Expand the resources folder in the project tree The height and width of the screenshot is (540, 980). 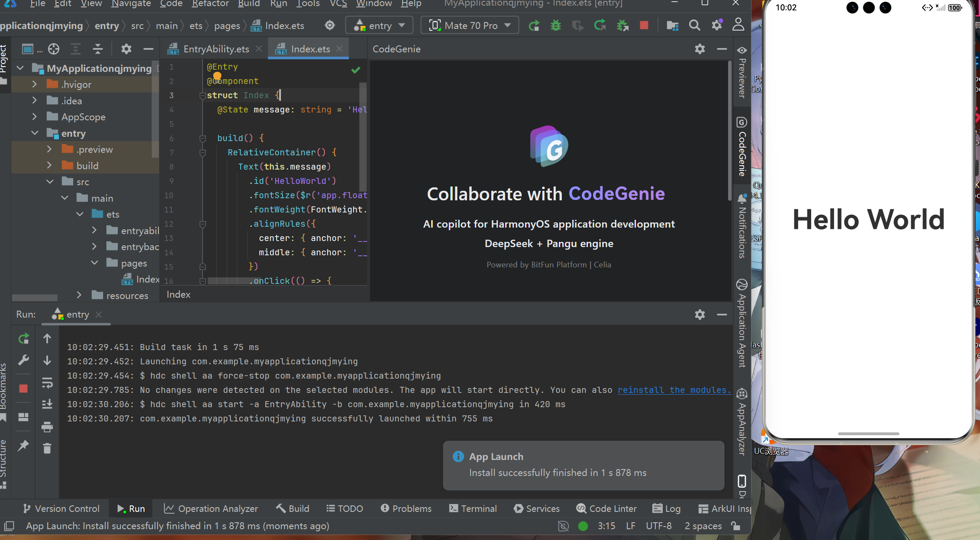pyautogui.click(x=79, y=295)
